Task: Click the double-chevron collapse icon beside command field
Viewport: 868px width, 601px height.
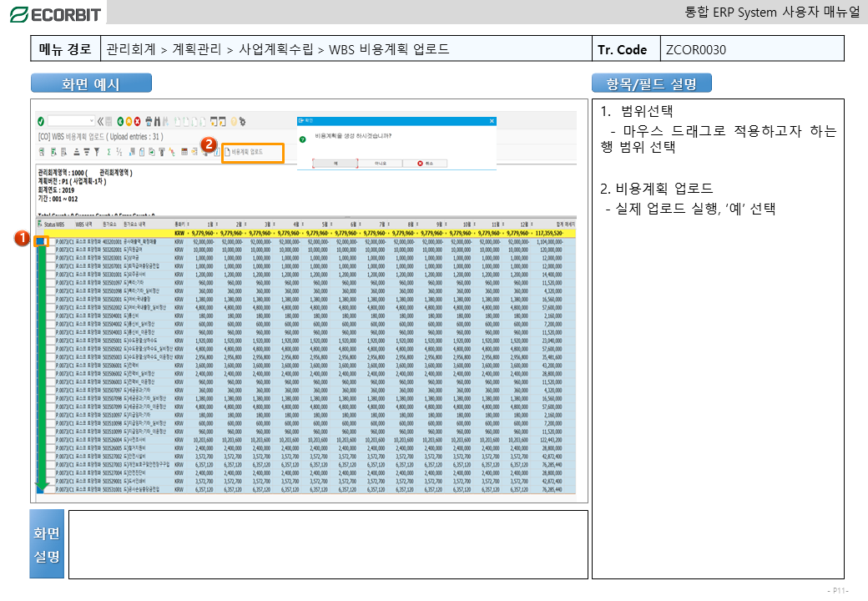Action: pos(100,121)
